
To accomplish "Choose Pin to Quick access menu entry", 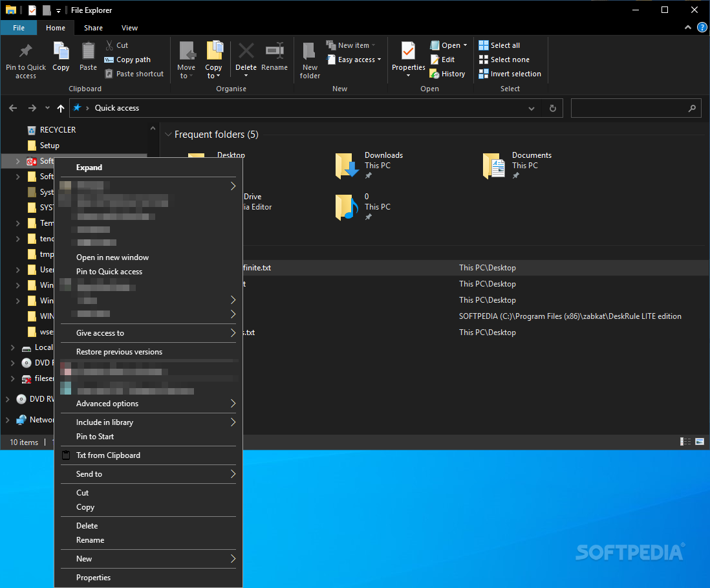I will (x=148, y=271).
